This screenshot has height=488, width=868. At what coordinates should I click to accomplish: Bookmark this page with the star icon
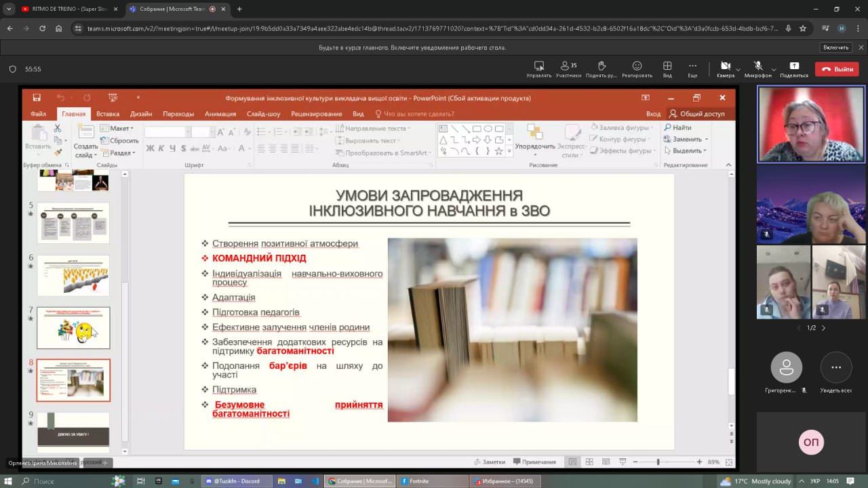(803, 28)
